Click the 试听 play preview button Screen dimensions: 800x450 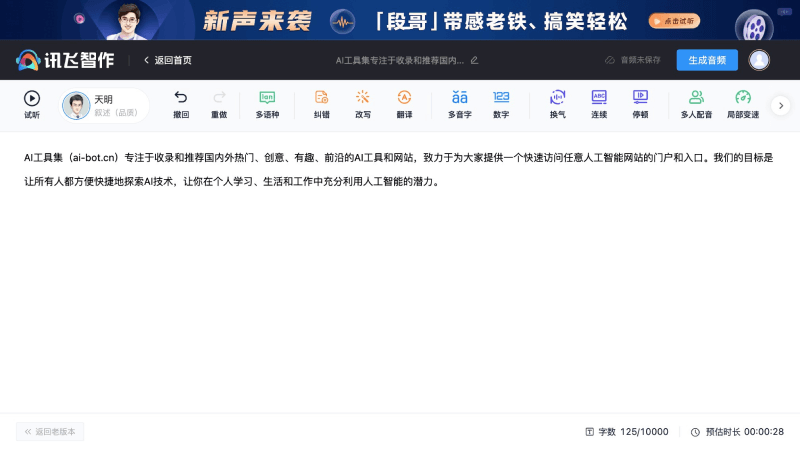coord(32,104)
